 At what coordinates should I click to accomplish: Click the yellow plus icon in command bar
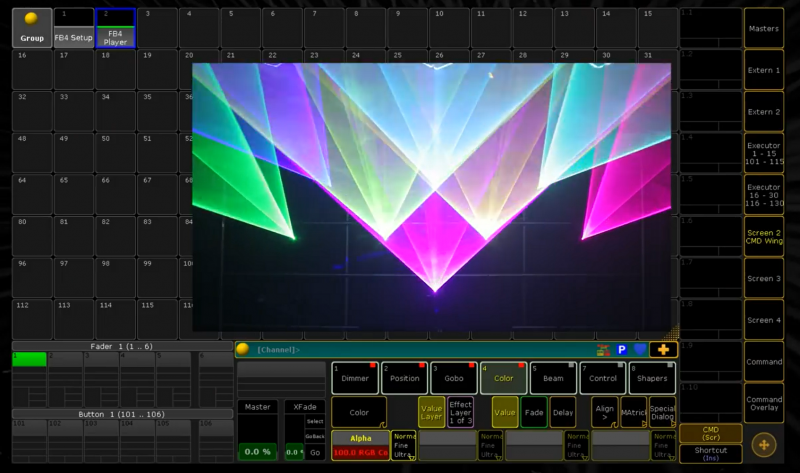point(662,349)
